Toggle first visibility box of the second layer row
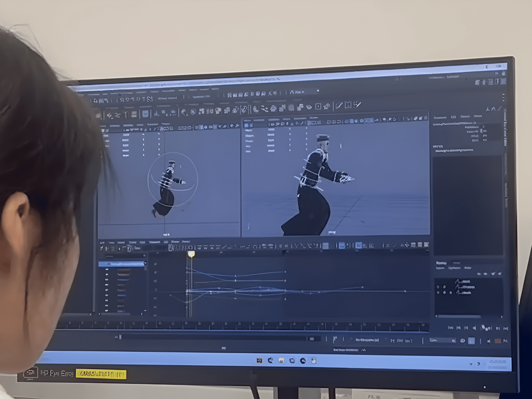The height and width of the screenshot is (399, 532). [438, 287]
